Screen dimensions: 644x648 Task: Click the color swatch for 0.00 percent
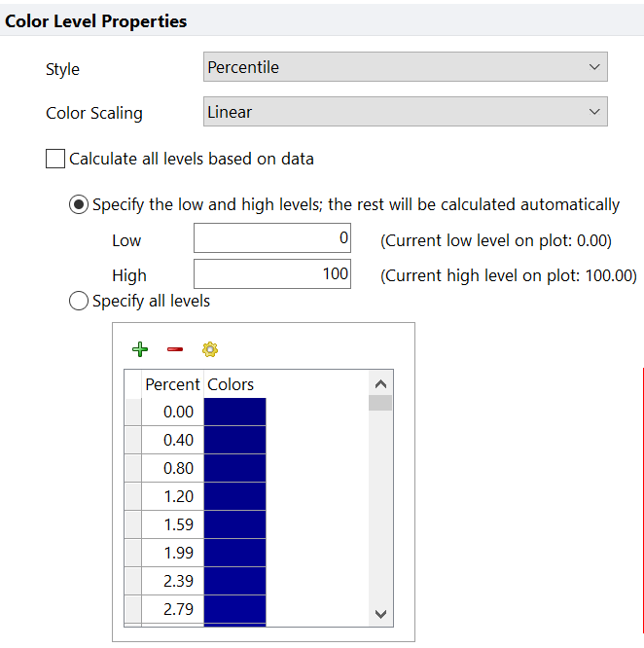point(234,412)
